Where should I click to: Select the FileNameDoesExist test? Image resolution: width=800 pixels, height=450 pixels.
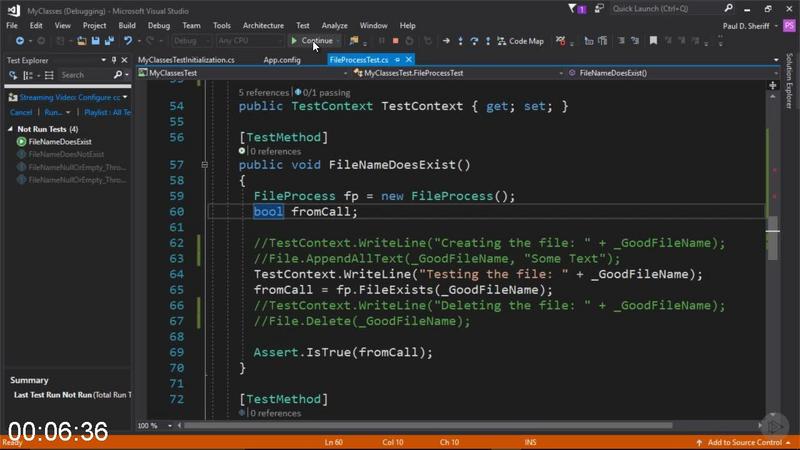tap(60, 142)
